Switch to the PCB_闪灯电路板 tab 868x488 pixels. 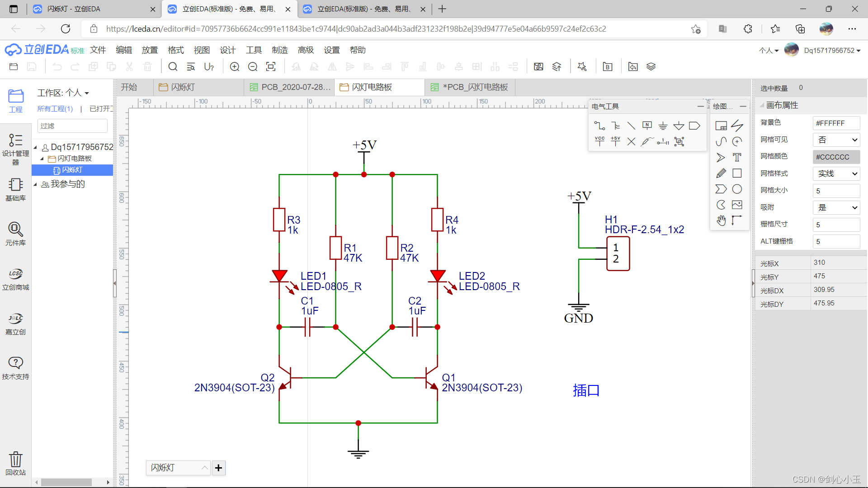(x=470, y=87)
